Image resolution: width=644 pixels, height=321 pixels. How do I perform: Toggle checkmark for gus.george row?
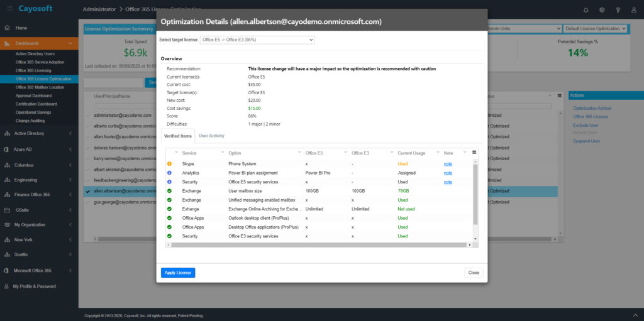[x=88, y=202]
